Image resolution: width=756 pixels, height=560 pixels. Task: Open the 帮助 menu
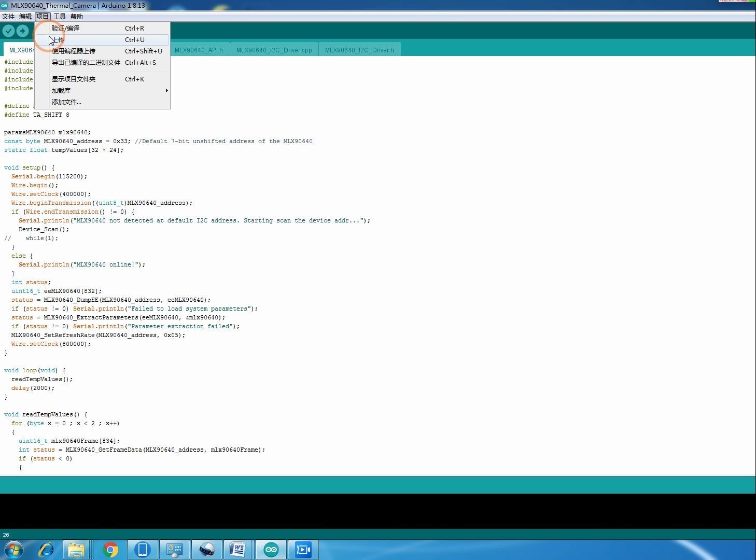coord(77,17)
